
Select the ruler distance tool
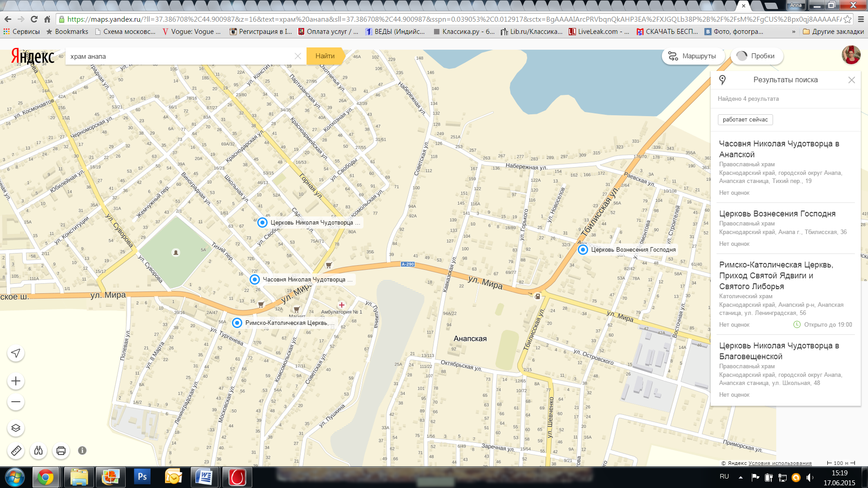click(16, 450)
